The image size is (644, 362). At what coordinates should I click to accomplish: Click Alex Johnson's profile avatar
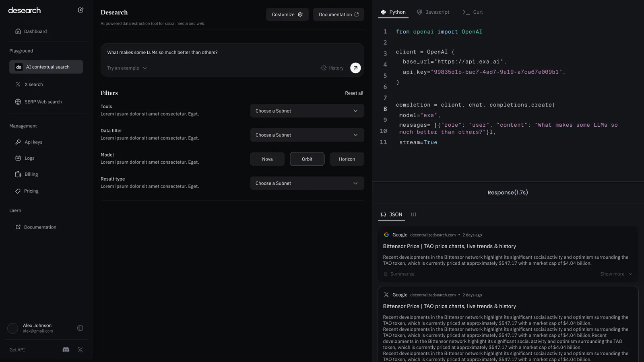(13, 328)
